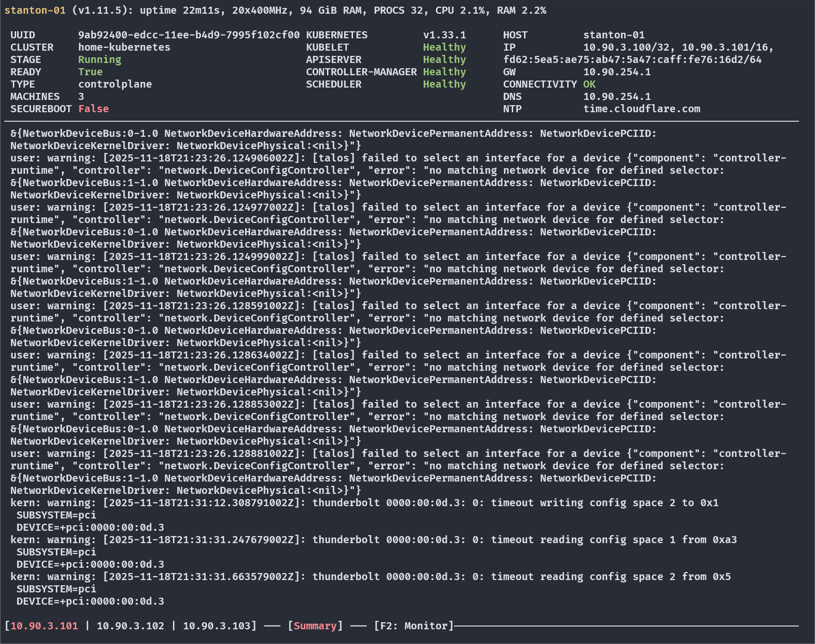This screenshot has height=644, width=815.
Task: Click the KUBELET Healthy status indicator
Action: click(444, 47)
